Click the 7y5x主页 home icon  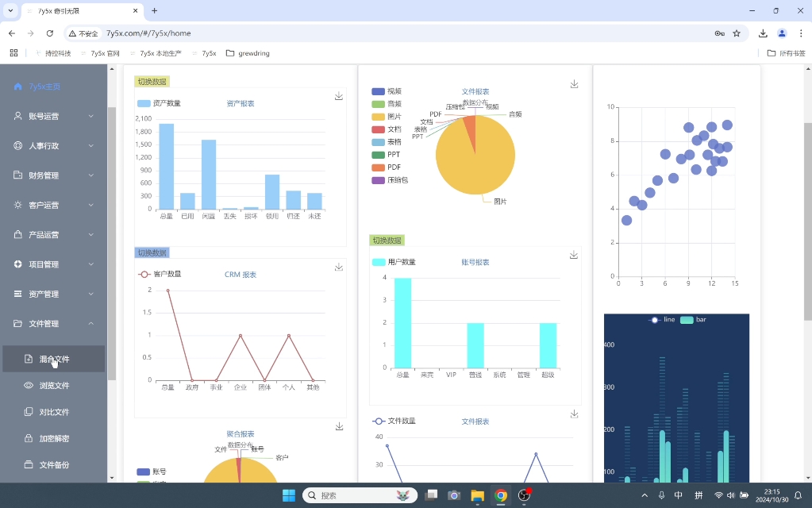(18, 87)
